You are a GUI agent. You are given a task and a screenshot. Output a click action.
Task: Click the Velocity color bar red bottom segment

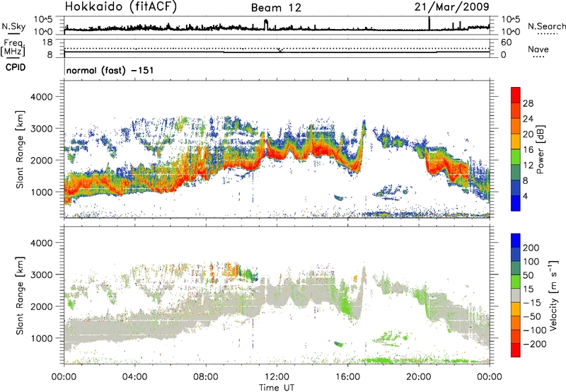coord(516,350)
